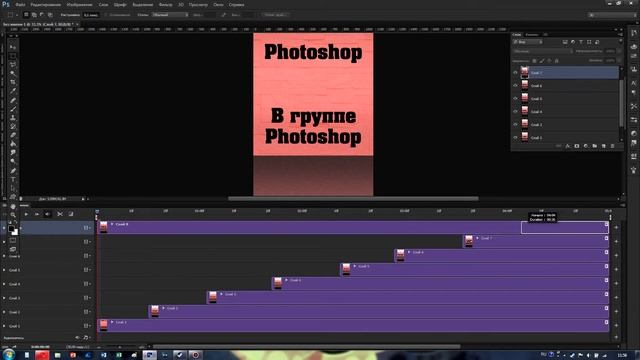This screenshot has height=360, width=640.
Task: Click Create new layer icon
Action: (604, 146)
